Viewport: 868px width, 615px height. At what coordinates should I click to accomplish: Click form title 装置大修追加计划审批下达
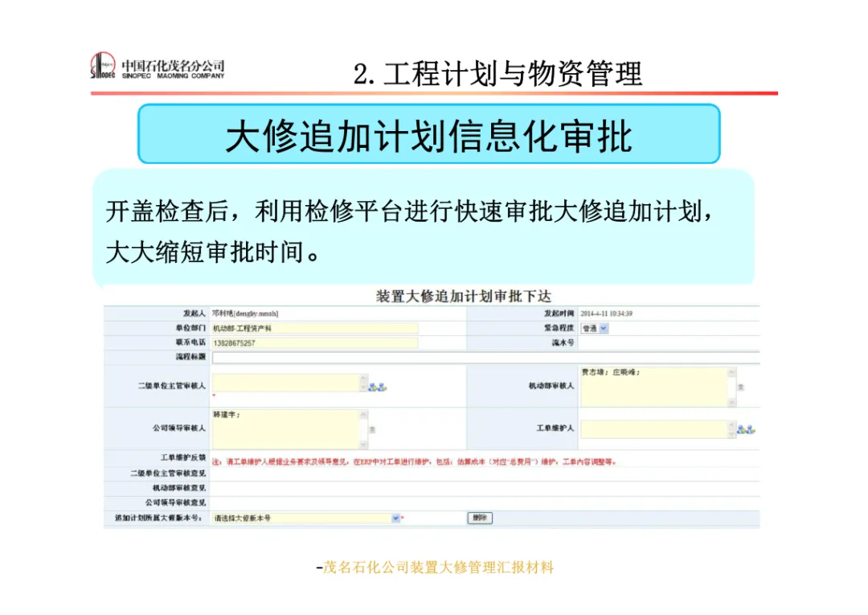[464, 296]
